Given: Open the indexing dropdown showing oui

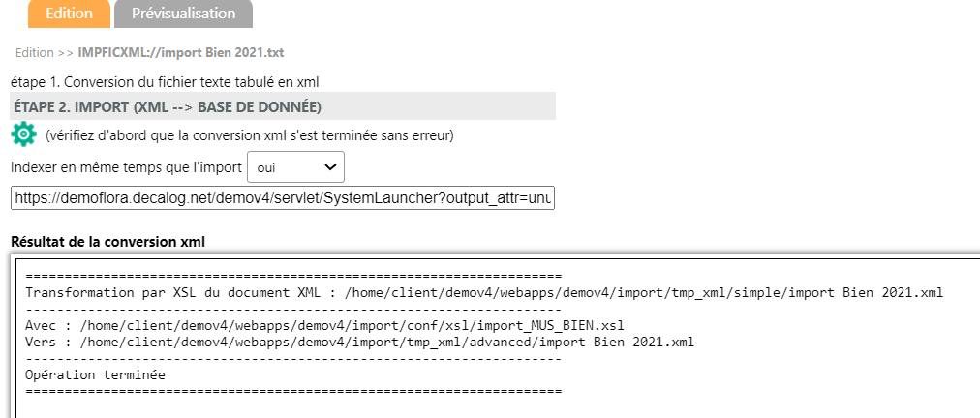Looking at the screenshot, I should [296, 167].
